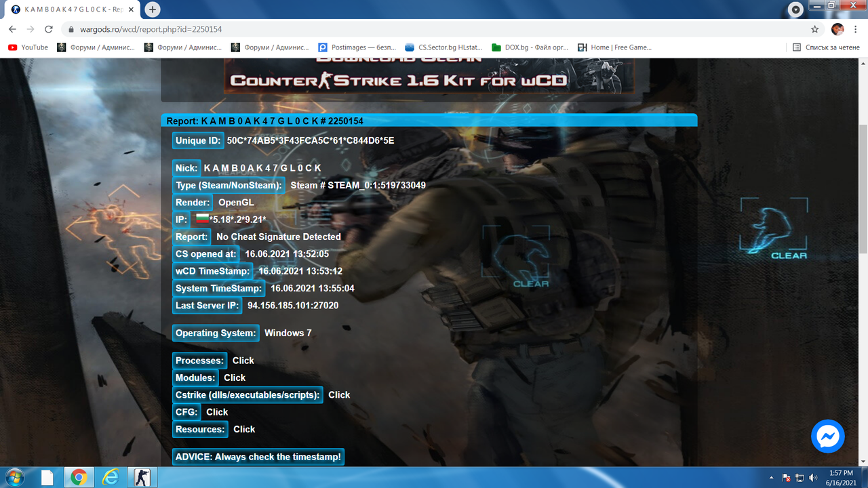Open the network tray icon
Image resolution: width=868 pixels, height=488 pixels.
(800, 477)
